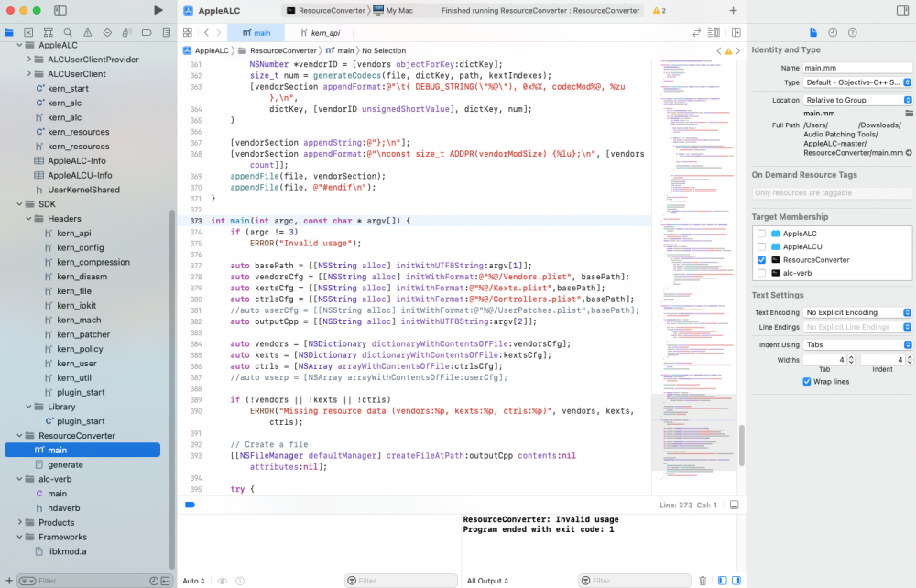Toggle code review arrows icon

click(696, 33)
